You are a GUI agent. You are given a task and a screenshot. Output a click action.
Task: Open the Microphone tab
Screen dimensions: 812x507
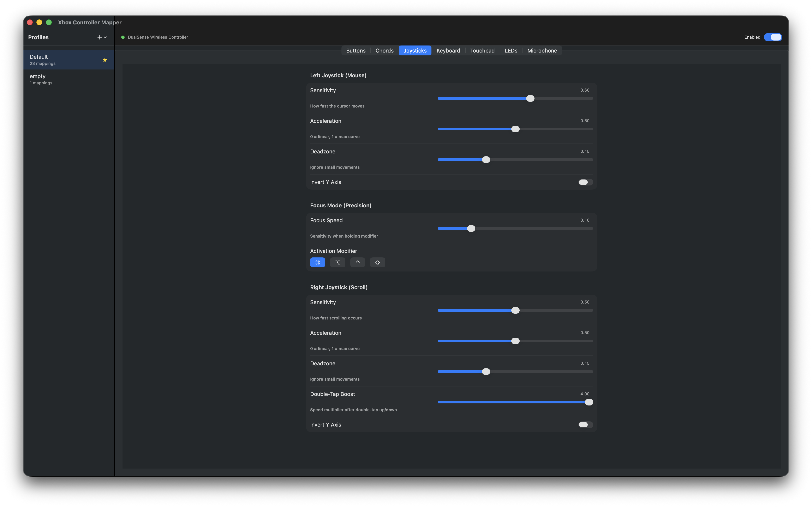[x=542, y=50]
